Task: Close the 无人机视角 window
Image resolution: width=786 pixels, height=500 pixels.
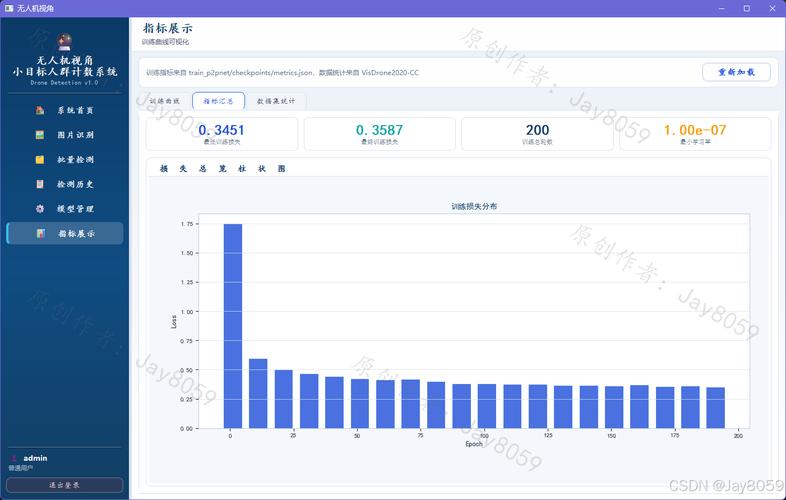Action: click(772, 9)
